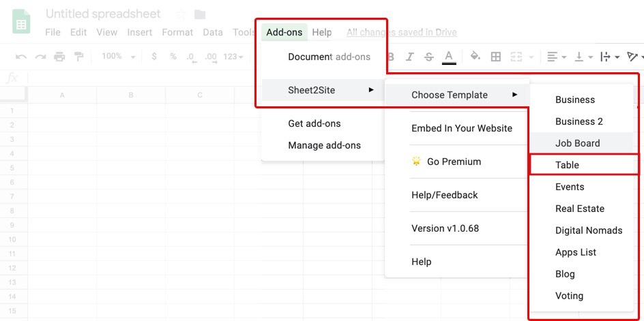Expand the Sheet2Site submenu
This screenshot has width=644, height=321.
(323, 90)
